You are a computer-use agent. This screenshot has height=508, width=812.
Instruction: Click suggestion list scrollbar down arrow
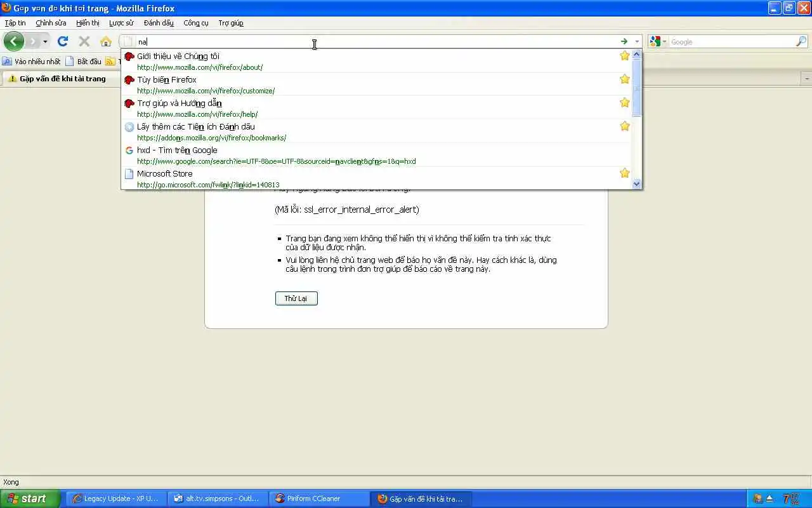click(637, 184)
